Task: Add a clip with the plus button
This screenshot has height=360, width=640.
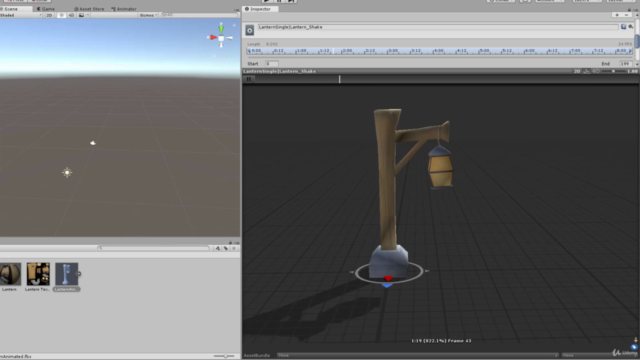Action: click(x=617, y=15)
